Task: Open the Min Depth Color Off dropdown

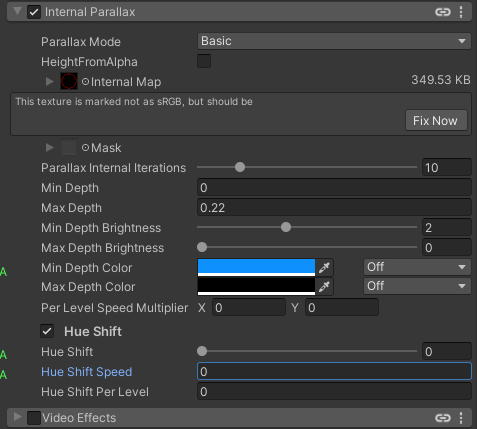Action: tap(417, 267)
